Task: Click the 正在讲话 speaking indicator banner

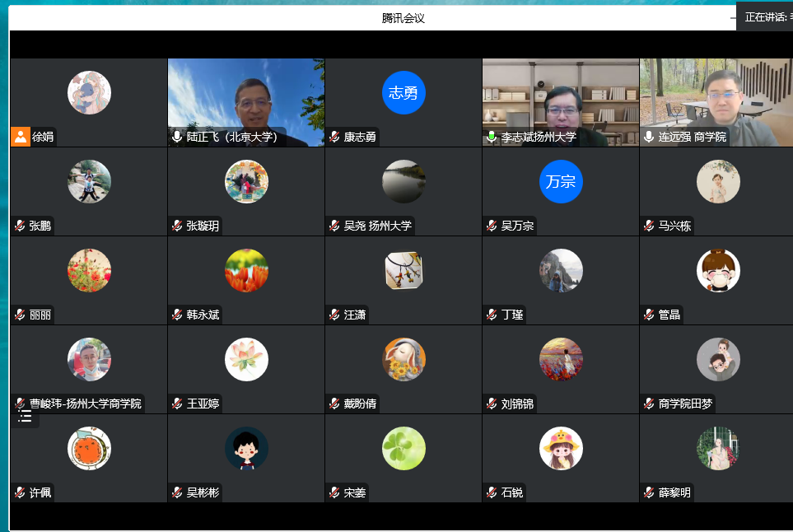Action: point(766,16)
